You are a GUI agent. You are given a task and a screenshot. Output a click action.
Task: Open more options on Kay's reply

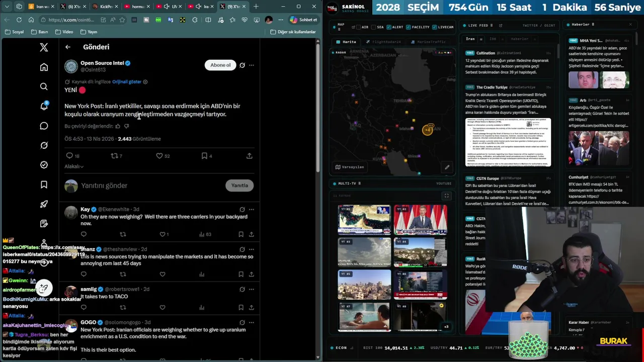click(251, 209)
